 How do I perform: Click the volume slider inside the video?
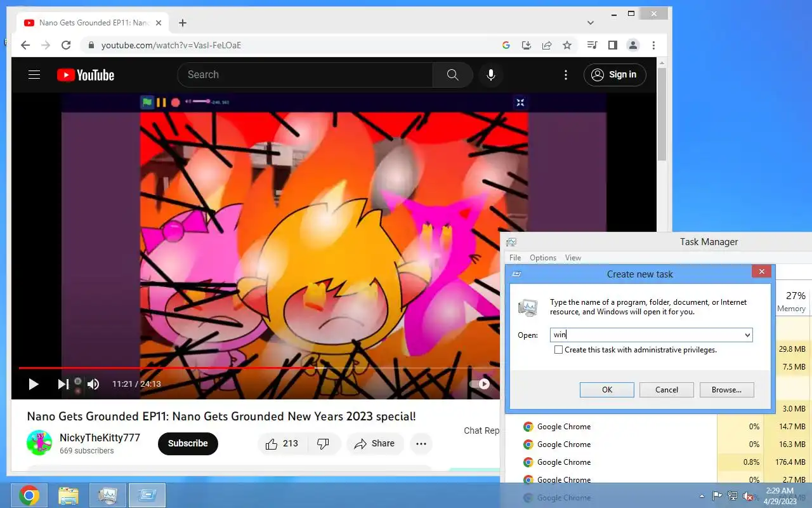(201, 102)
